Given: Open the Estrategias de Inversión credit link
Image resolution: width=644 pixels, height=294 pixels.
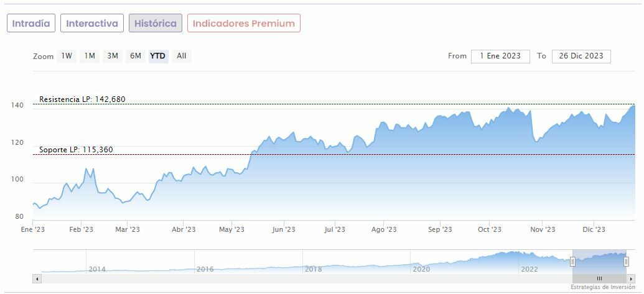Looking at the screenshot, I should (x=603, y=287).
